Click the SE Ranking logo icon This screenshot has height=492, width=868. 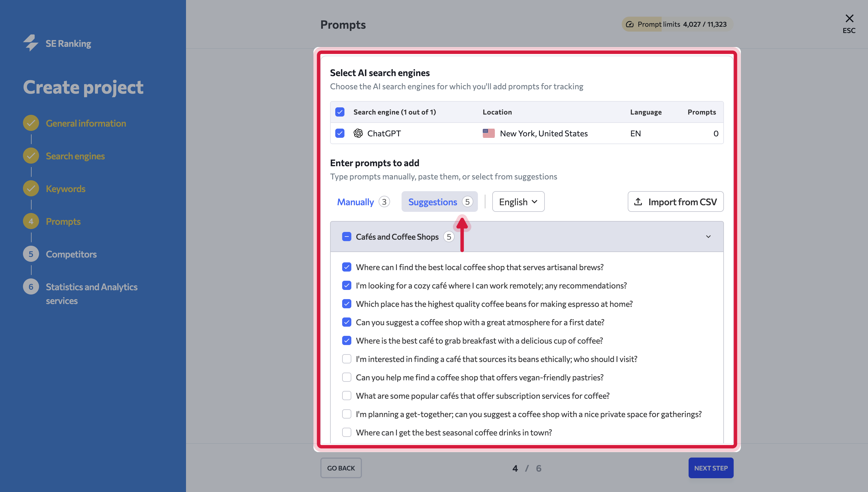31,43
